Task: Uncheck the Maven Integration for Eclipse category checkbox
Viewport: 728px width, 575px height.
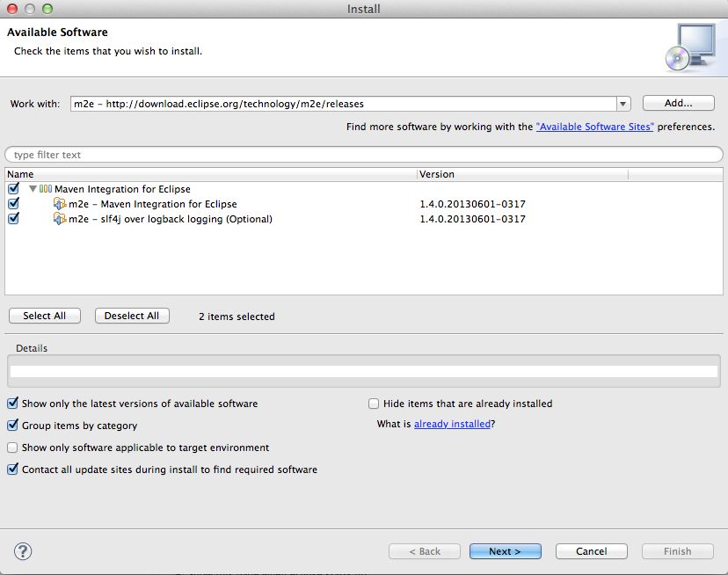Action: tap(13, 188)
